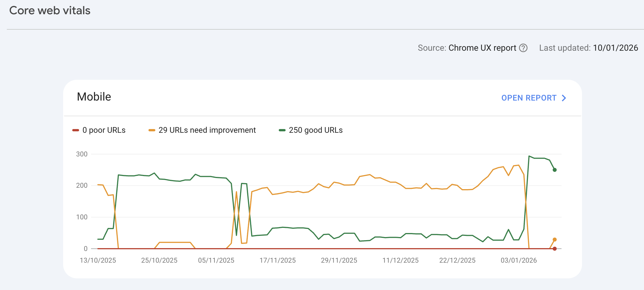644x290 pixels.
Task: Select the Mobile section header
Action: [x=94, y=97]
